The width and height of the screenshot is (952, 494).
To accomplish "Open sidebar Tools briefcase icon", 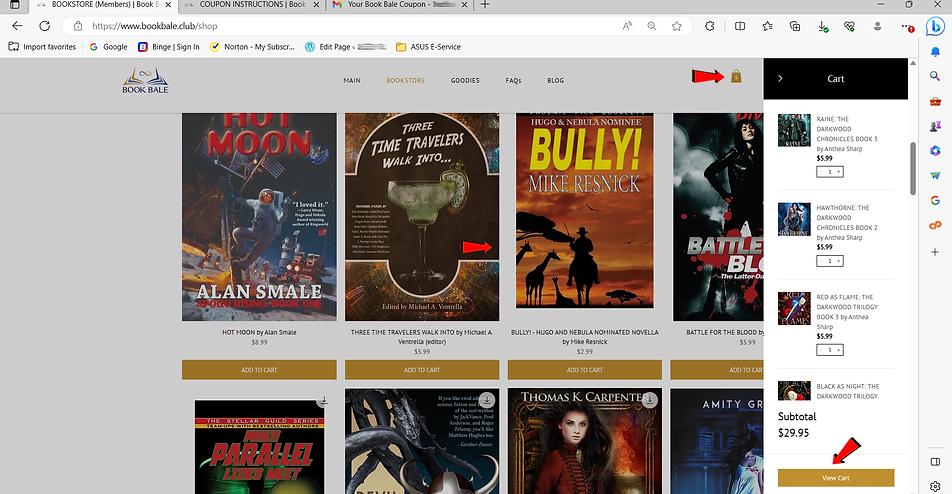I will point(935,101).
